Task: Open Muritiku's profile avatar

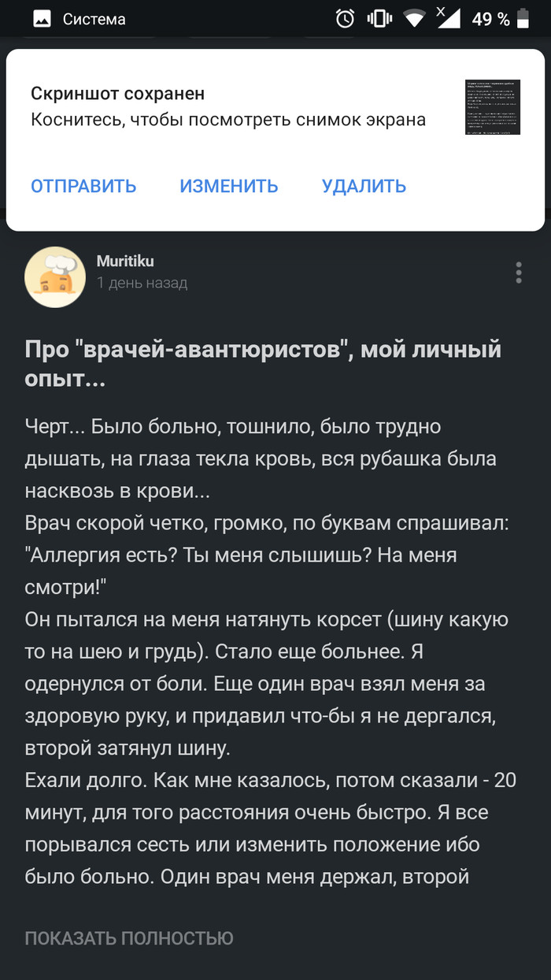Action: (55, 277)
